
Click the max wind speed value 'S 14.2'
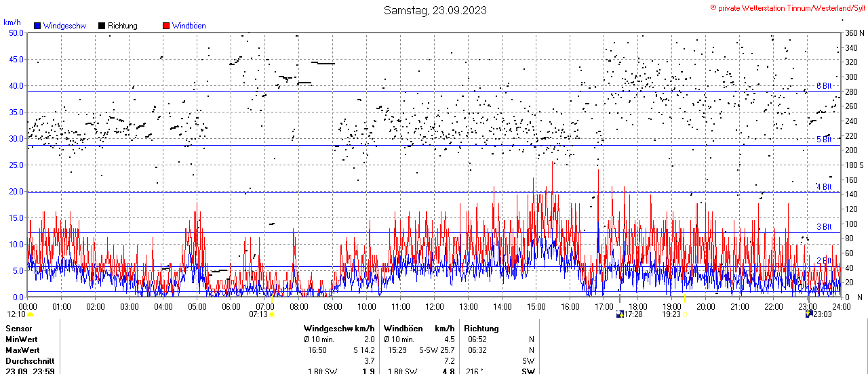(x=363, y=350)
